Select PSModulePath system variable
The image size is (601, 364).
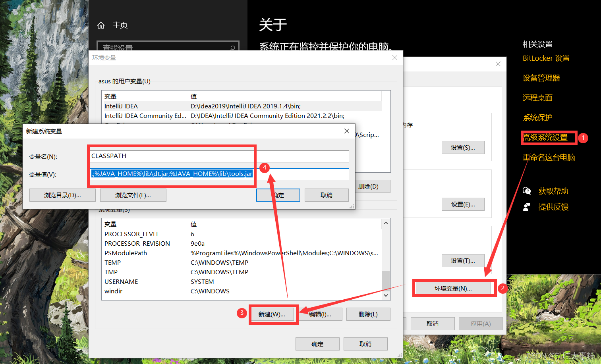[x=242, y=253]
